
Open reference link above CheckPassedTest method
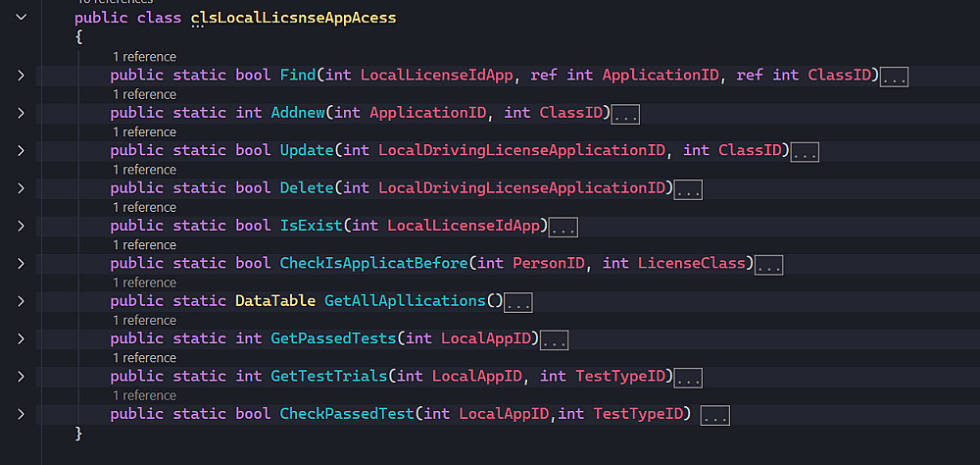144,395
